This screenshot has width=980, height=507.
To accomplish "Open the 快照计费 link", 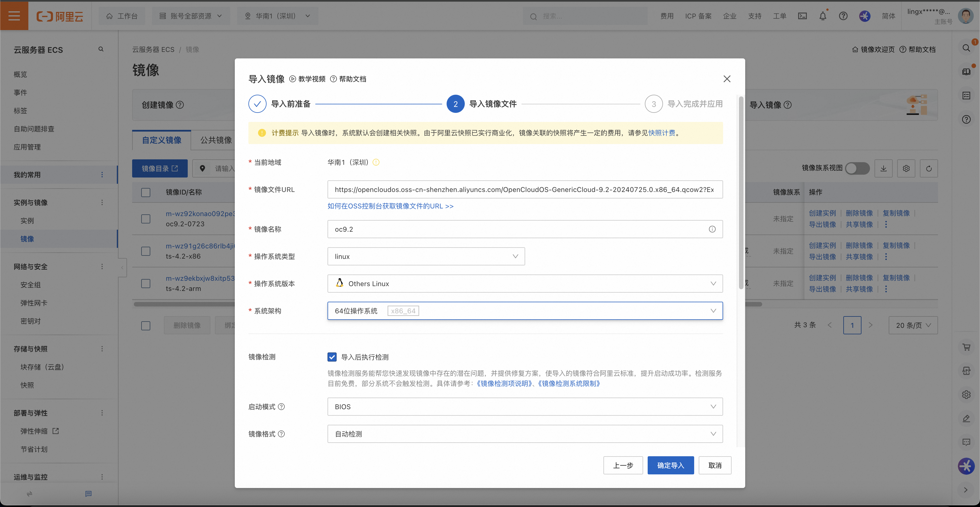I will (x=662, y=133).
